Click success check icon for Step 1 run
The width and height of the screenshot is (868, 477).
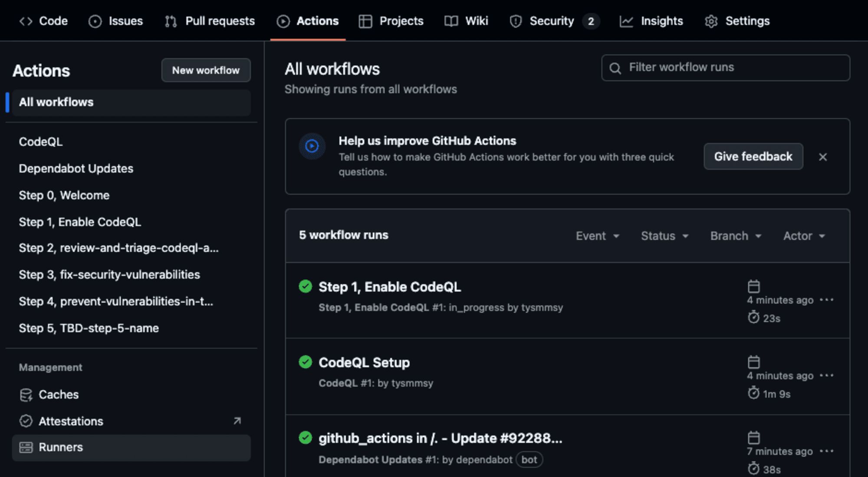click(x=306, y=286)
